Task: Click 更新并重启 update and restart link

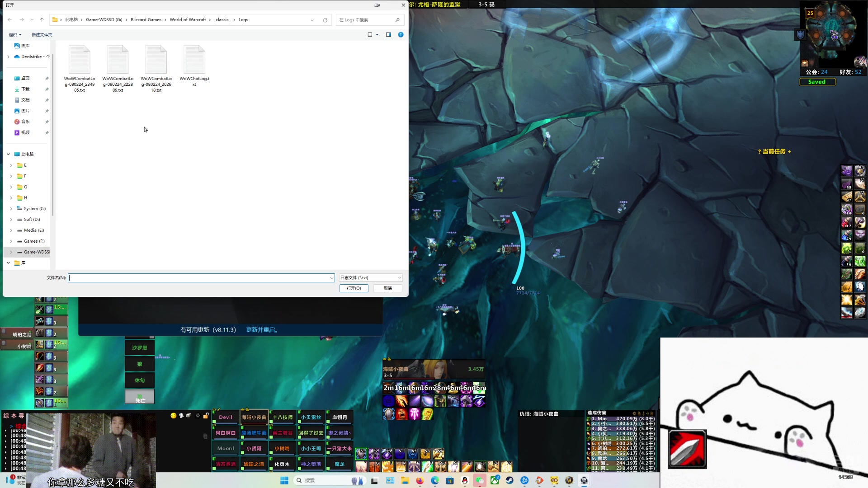Action: click(262, 330)
